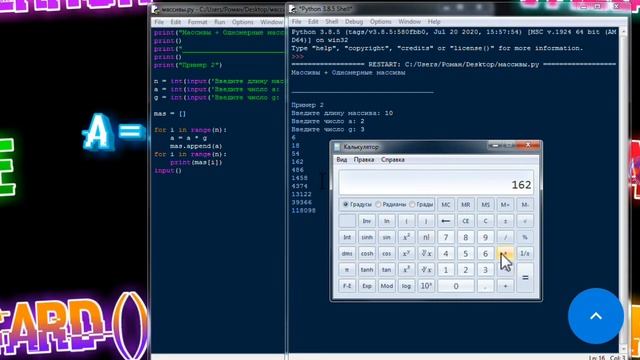Click the sin button

coord(387,237)
